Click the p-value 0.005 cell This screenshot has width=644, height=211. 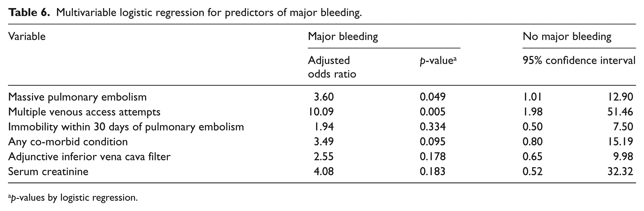(433, 112)
